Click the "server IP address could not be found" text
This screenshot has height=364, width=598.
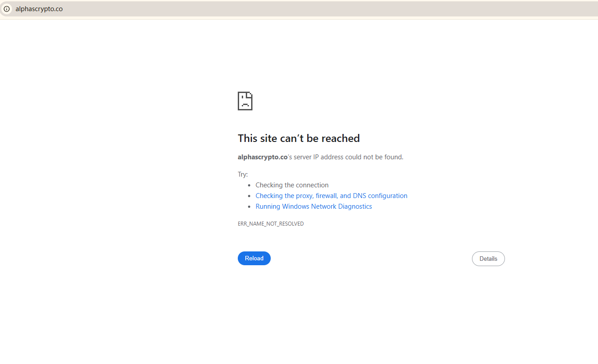pyautogui.click(x=349, y=157)
